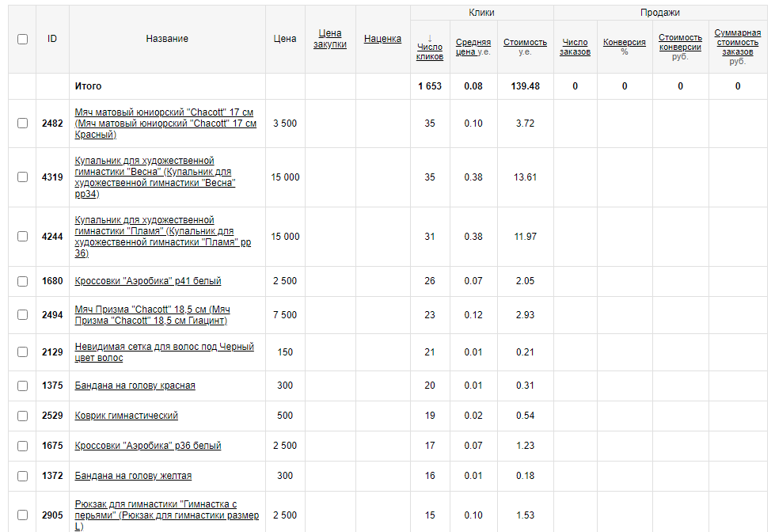Enable the checkbox for product 2529
This screenshot has width=775, height=532.
pos(22,416)
